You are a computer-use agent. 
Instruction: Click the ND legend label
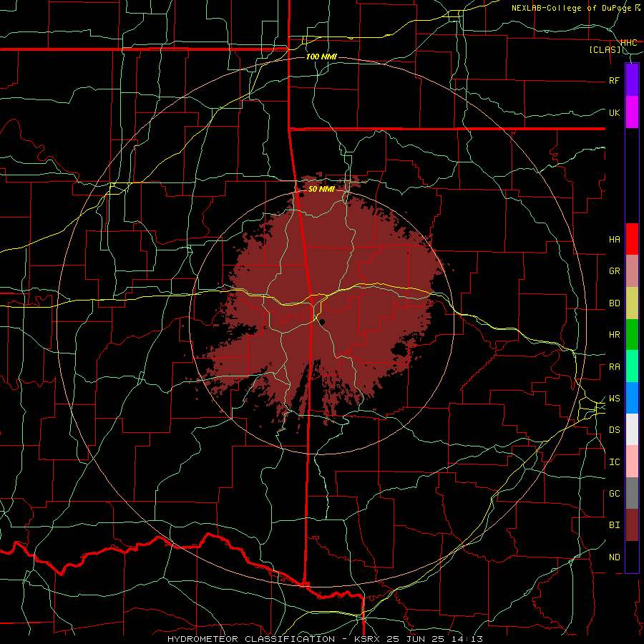click(x=614, y=557)
